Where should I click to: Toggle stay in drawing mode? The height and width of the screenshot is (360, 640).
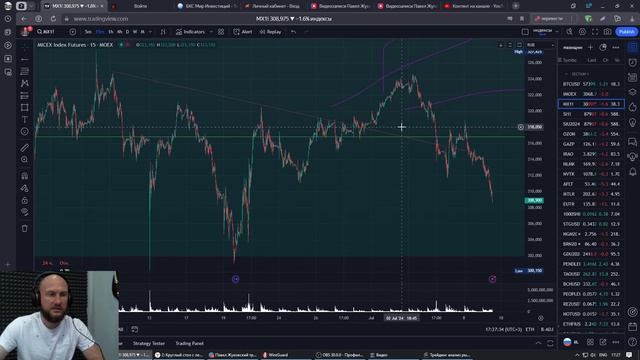pyautogui.click(x=24, y=188)
